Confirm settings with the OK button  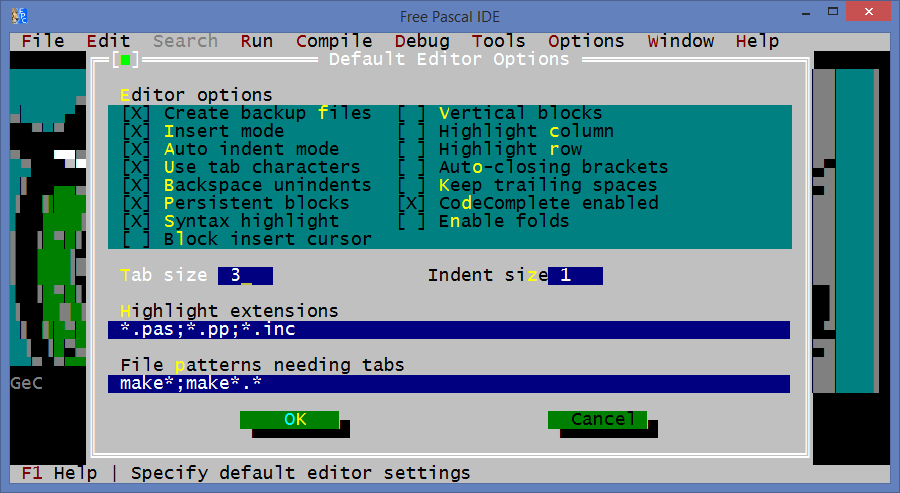[x=289, y=420]
